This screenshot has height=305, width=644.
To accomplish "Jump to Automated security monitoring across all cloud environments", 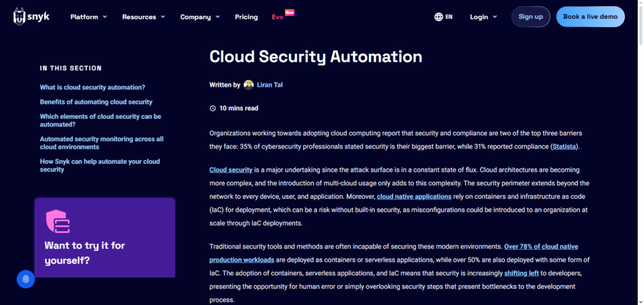I will [x=101, y=143].
